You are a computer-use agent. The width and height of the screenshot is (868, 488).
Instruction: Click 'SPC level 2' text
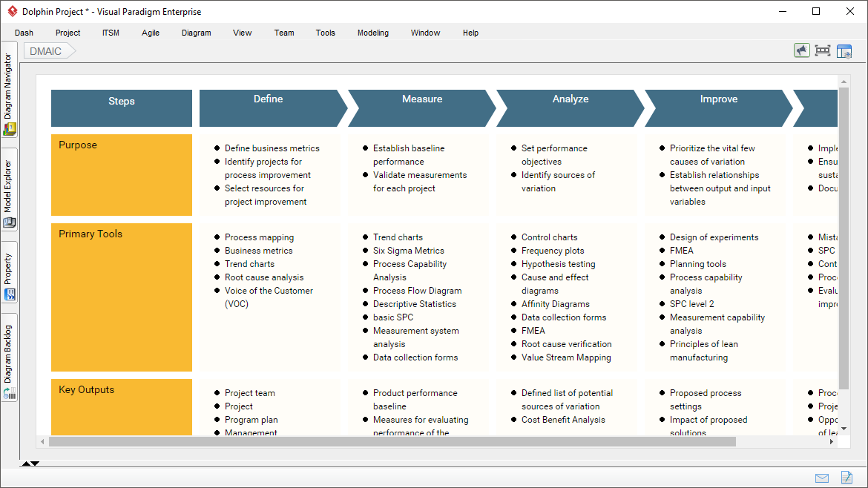tap(692, 304)
